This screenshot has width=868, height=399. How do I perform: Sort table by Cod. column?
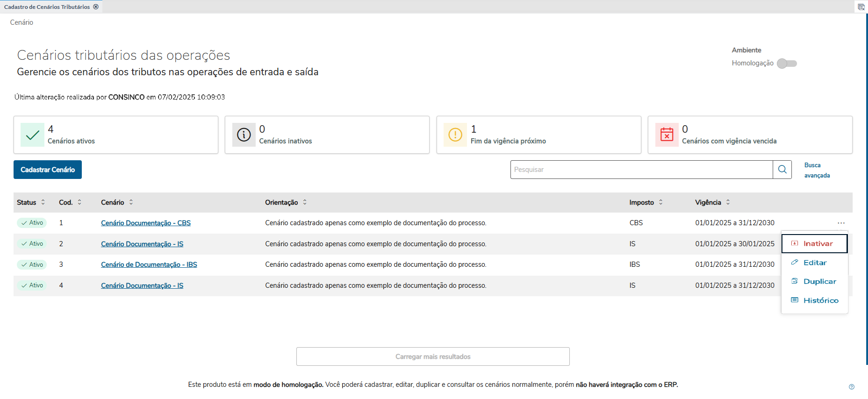[79, 202]
